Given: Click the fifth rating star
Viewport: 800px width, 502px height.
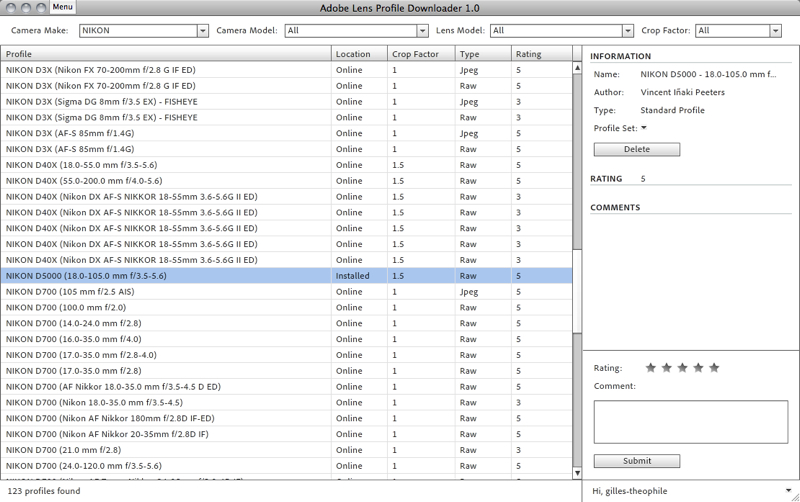Looking at the screenshot, I should (x=714, y=367).
